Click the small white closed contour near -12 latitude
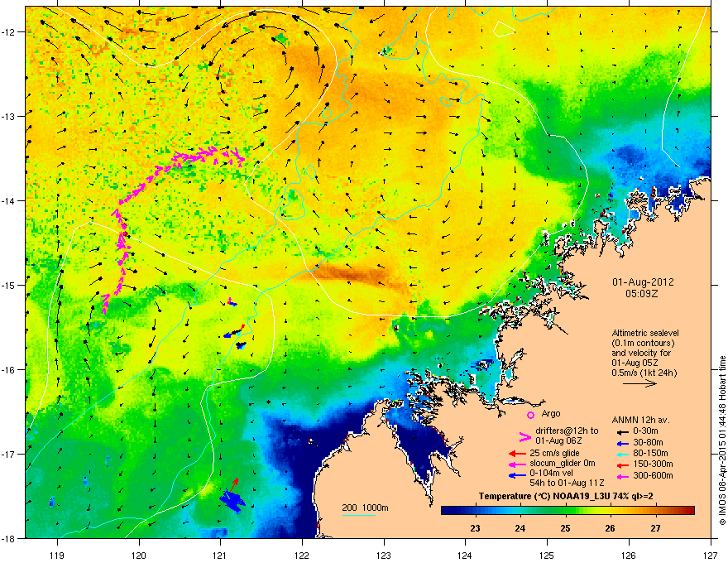728x563 pixels. [503, 29]
